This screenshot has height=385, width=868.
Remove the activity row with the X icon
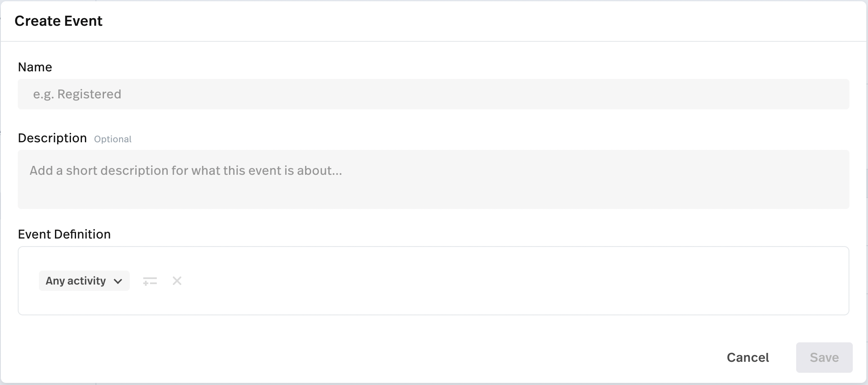click(x=177, y=281)
